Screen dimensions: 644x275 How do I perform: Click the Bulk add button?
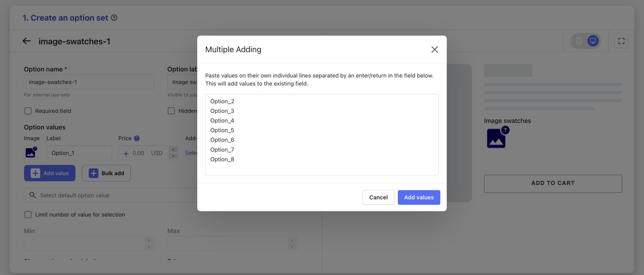point(106,173)
